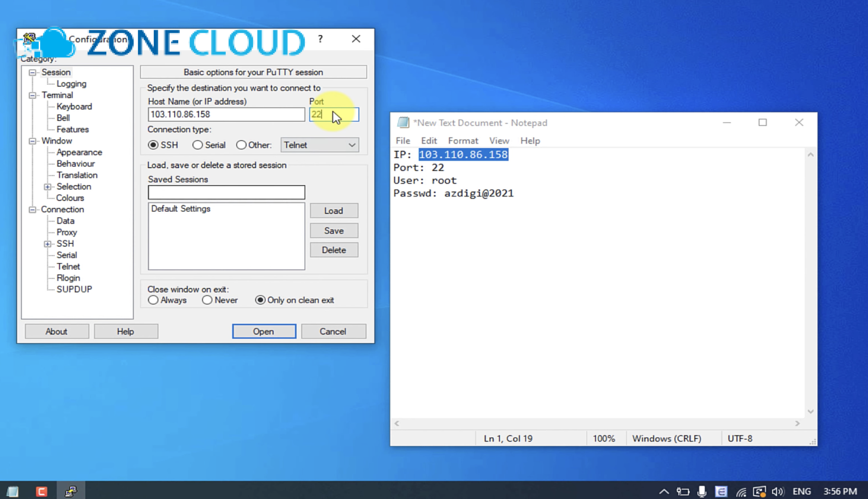Select Serial connection type
Viewport: 868px width, 499px height.
tap(197, 145)
